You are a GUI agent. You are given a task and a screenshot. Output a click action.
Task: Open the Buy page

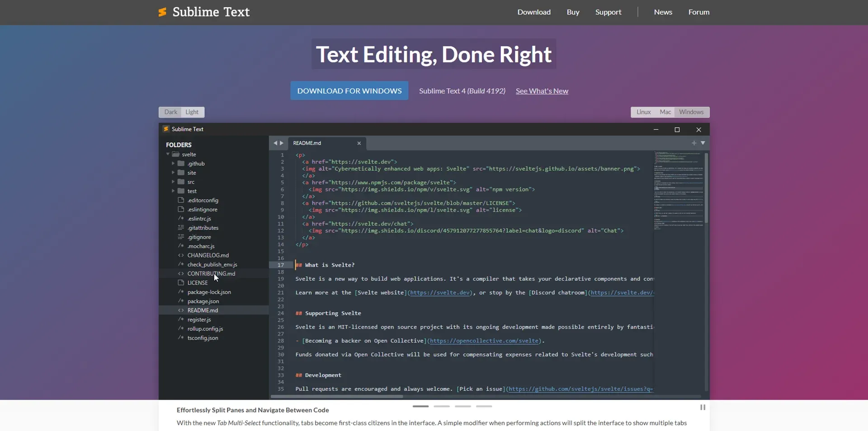(573, 12)
